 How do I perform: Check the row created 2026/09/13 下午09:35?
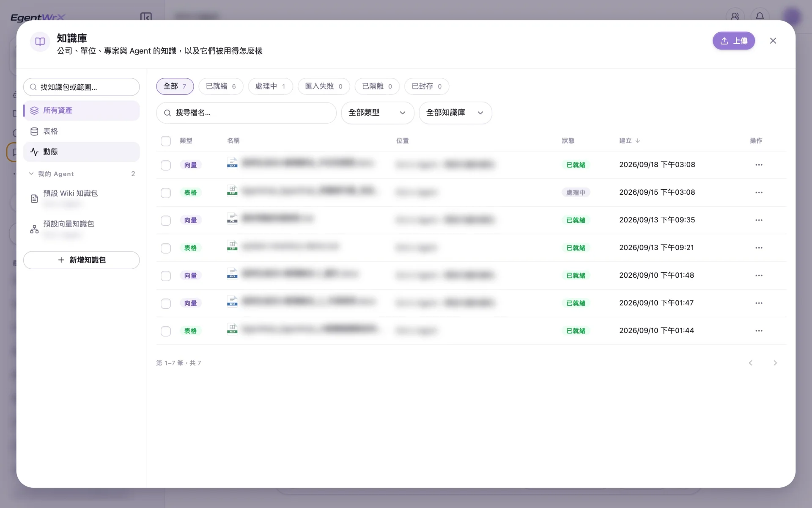(166, 221)
